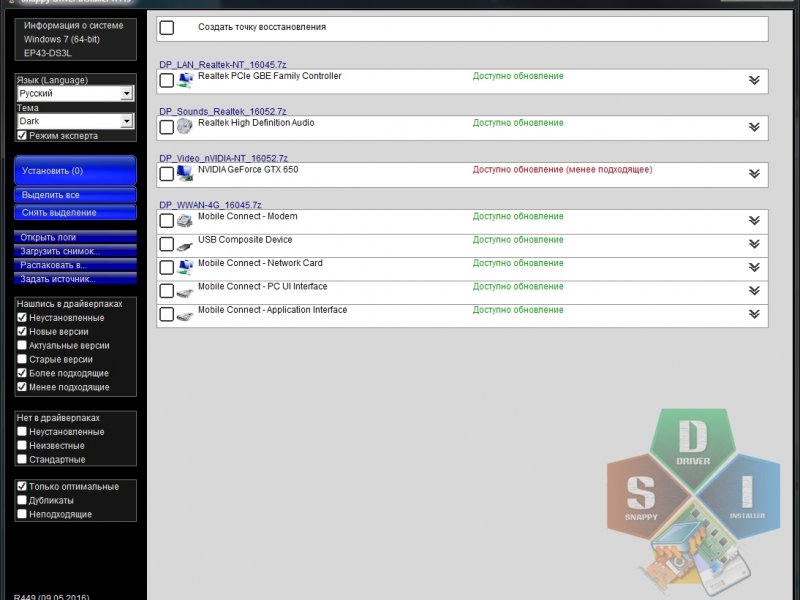
Task: Click the DP_LAN_Realtek-NT_16045.7z driverpack link
Action: point(222,65)
